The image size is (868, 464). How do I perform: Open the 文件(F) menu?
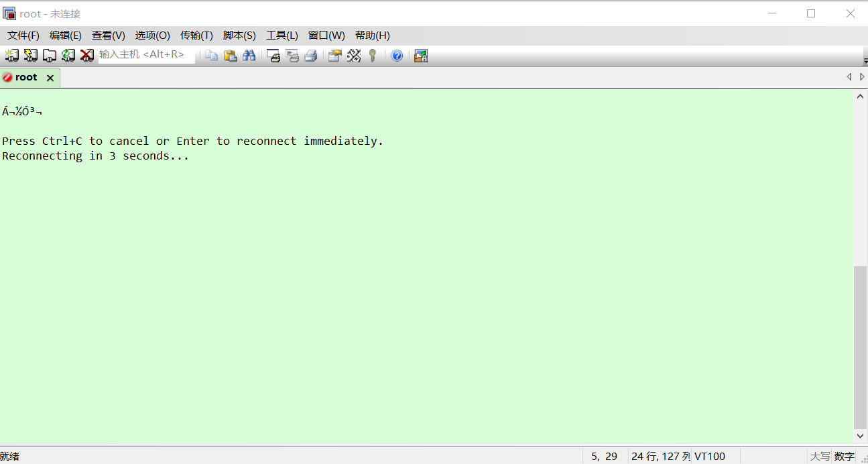23,36
